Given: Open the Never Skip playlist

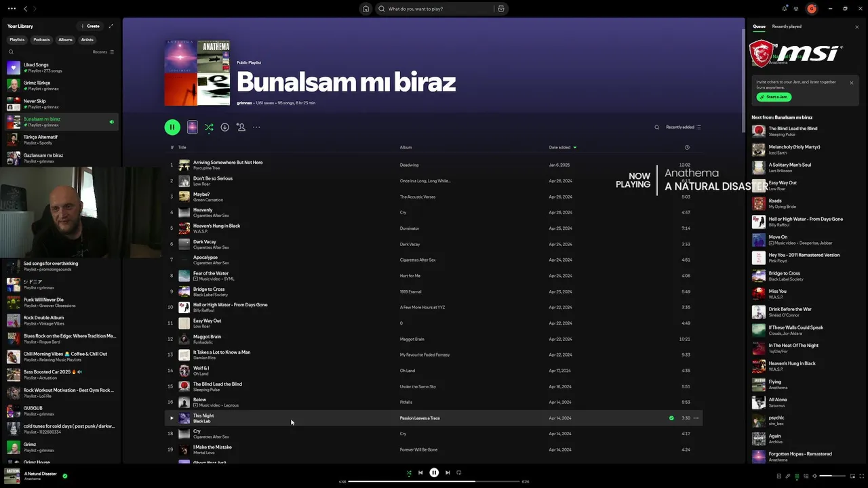Looking at the screenshot, I should coord(61,104).
